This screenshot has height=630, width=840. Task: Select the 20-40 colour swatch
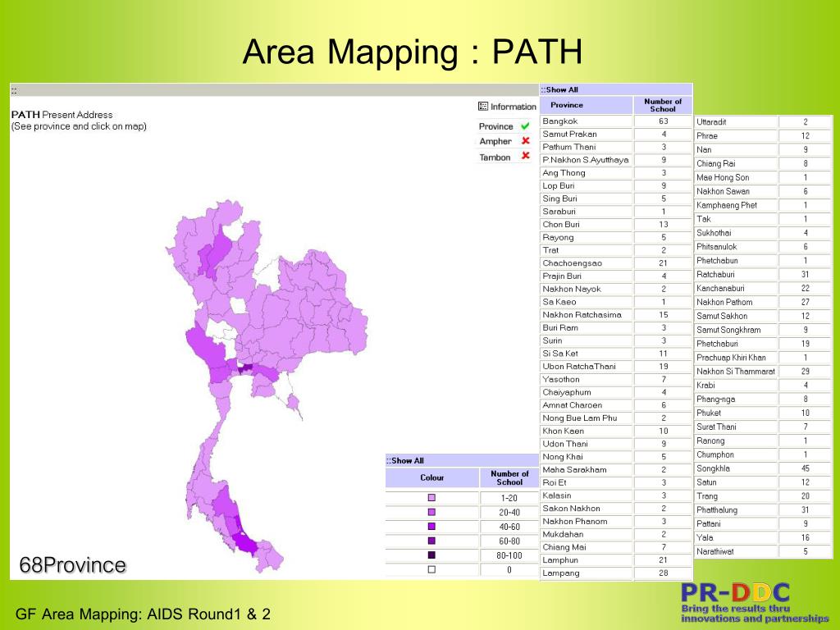tap(431, 512)
